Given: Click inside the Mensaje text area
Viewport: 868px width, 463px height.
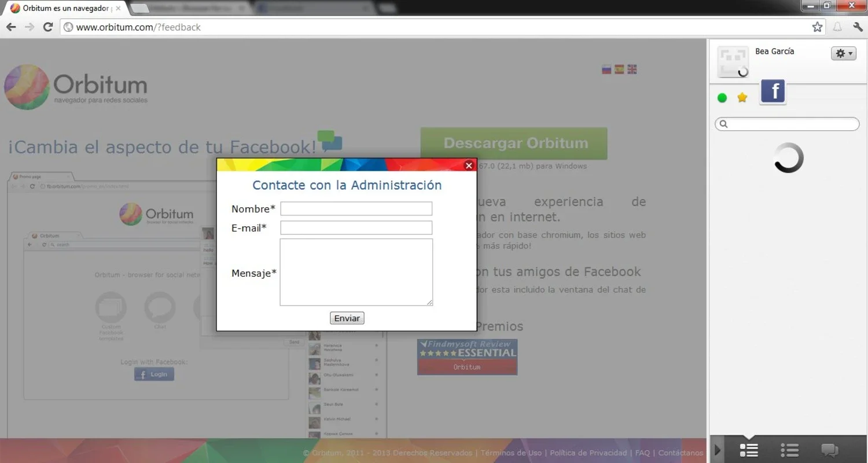Looking at the screenshot, I should click(x=356, y=272).
